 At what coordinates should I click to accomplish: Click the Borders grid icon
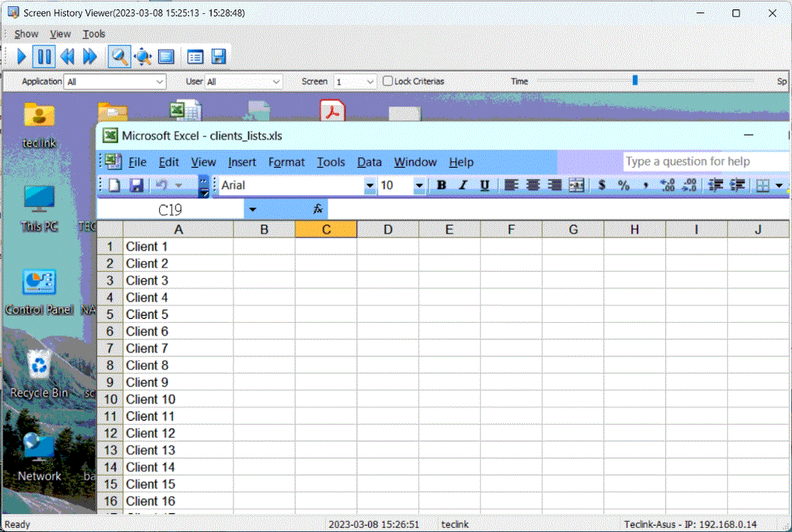click(x=763, y=186)
